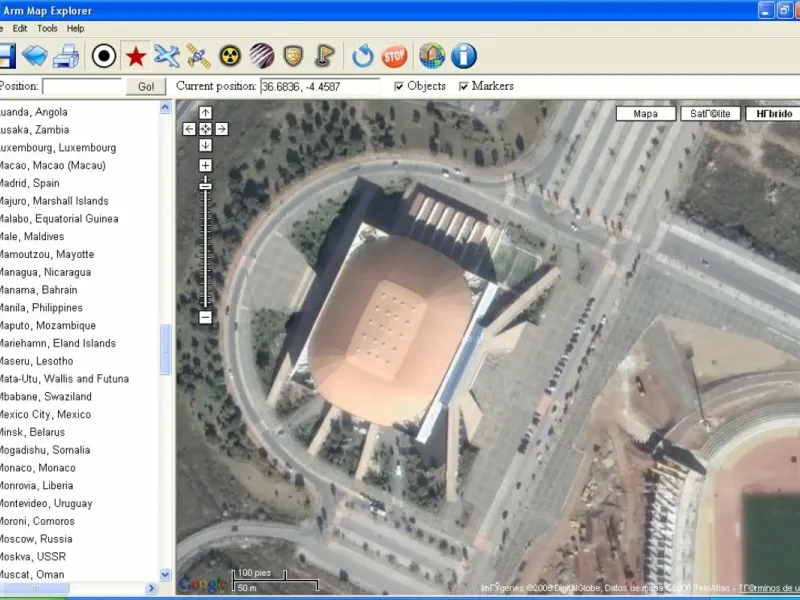Select Mamoutzou, Mayotte in the list
The height and width of the screenshot is (600, 800).
point(47,254)
